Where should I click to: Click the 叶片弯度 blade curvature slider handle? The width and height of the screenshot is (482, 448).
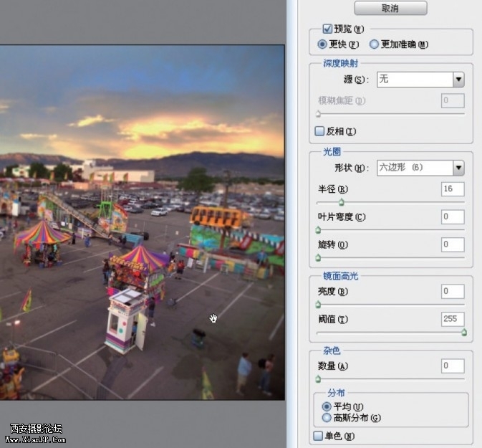[x=318, y=230]
